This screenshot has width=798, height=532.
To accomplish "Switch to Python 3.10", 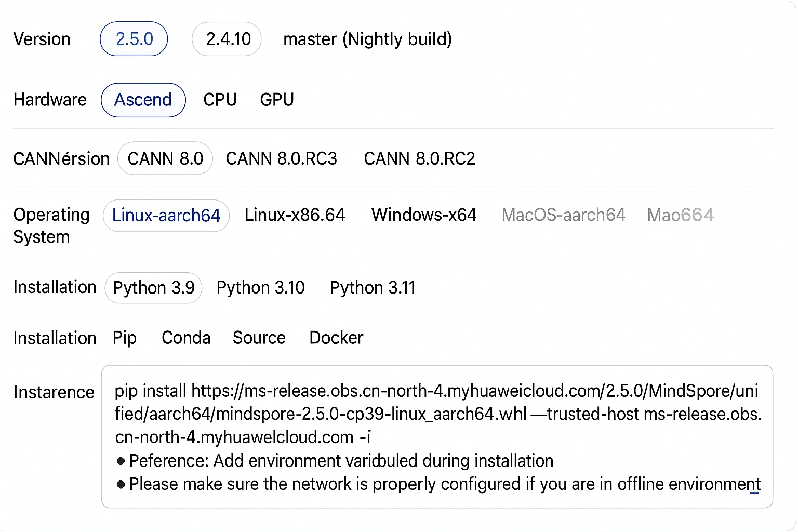I will tap(260, 288).
